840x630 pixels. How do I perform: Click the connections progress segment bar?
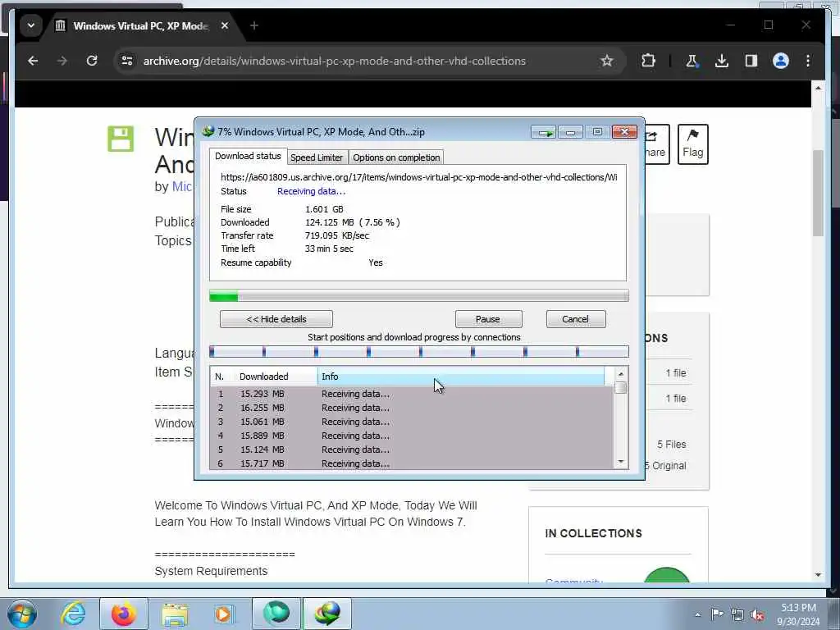[x=419, y=351]
